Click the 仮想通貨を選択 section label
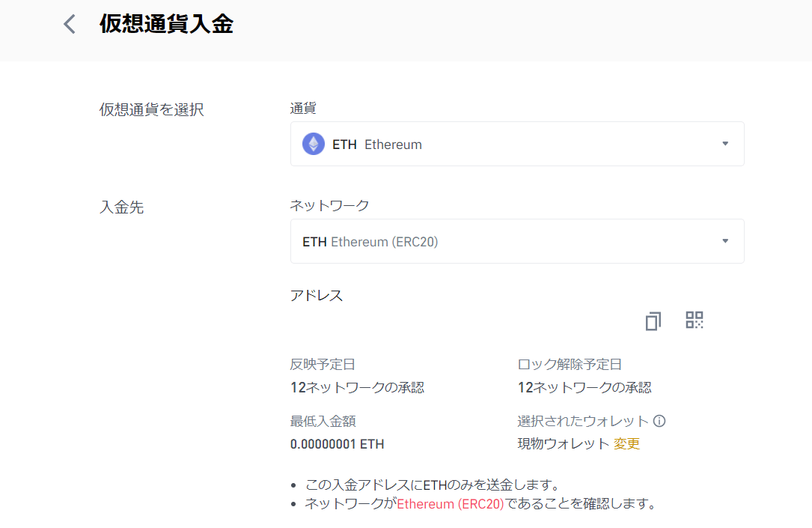The image size is (812, 528). pos(152,109)
